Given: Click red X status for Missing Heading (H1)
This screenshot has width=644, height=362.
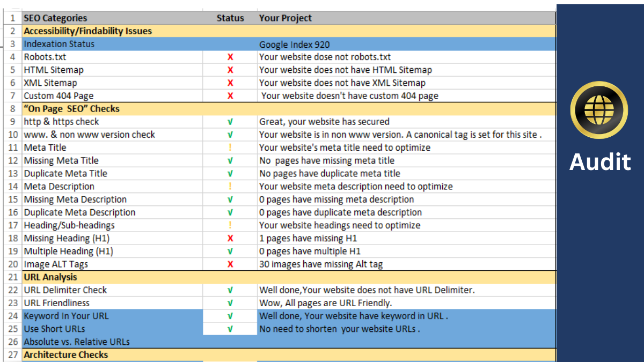Looking at the screenshot, I should [230, 238].
